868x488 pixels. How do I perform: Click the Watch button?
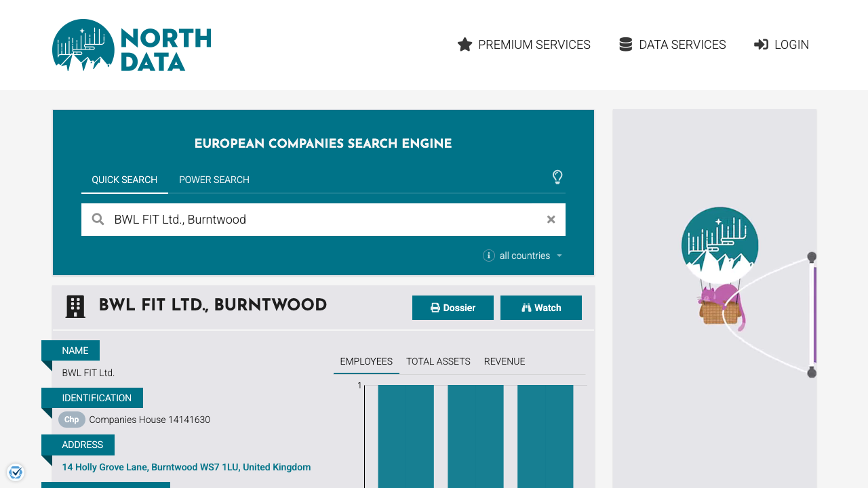[x=541, y=308]
